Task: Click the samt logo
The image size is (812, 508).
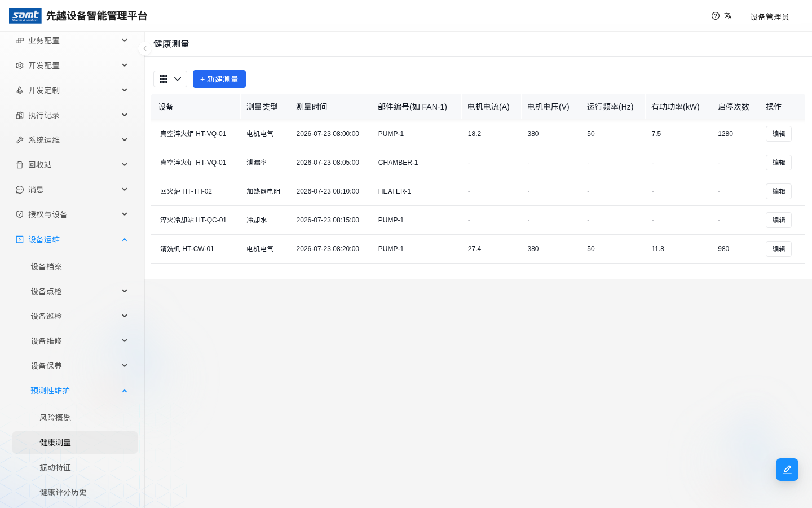Action: coord(25,16)
